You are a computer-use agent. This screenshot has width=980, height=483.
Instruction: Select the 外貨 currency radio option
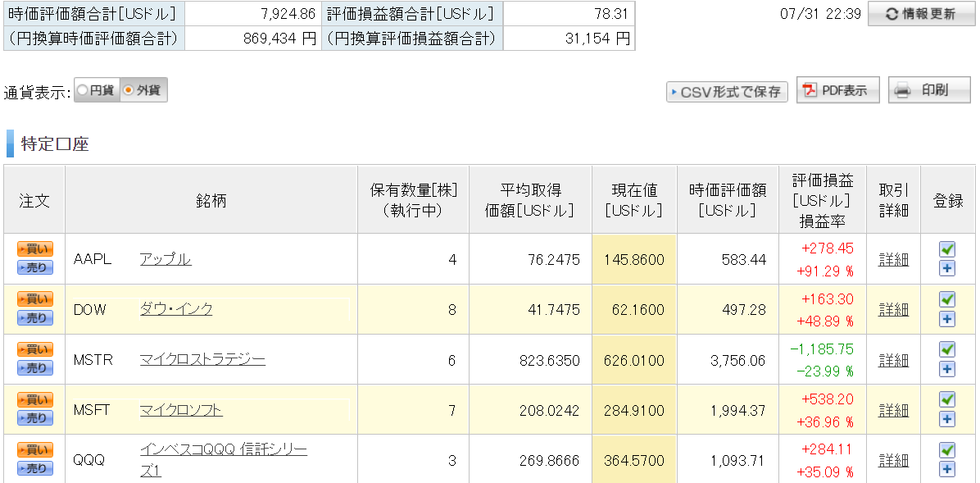(143, 90)
